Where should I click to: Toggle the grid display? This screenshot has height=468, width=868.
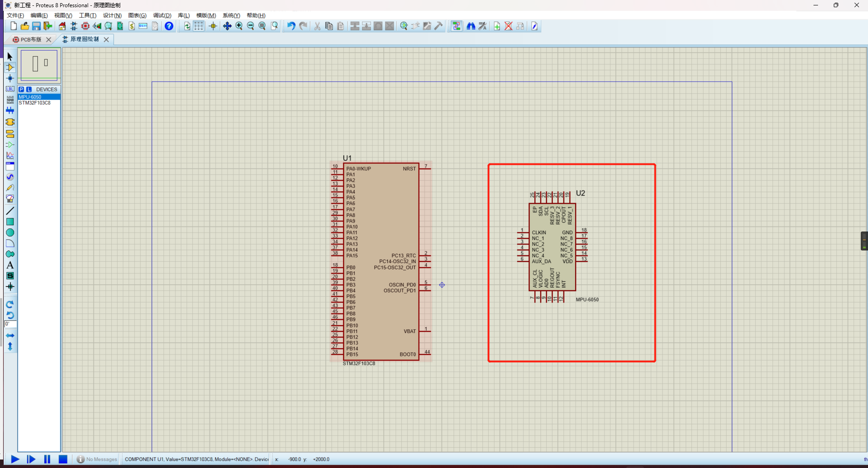(x=199, y=26)
